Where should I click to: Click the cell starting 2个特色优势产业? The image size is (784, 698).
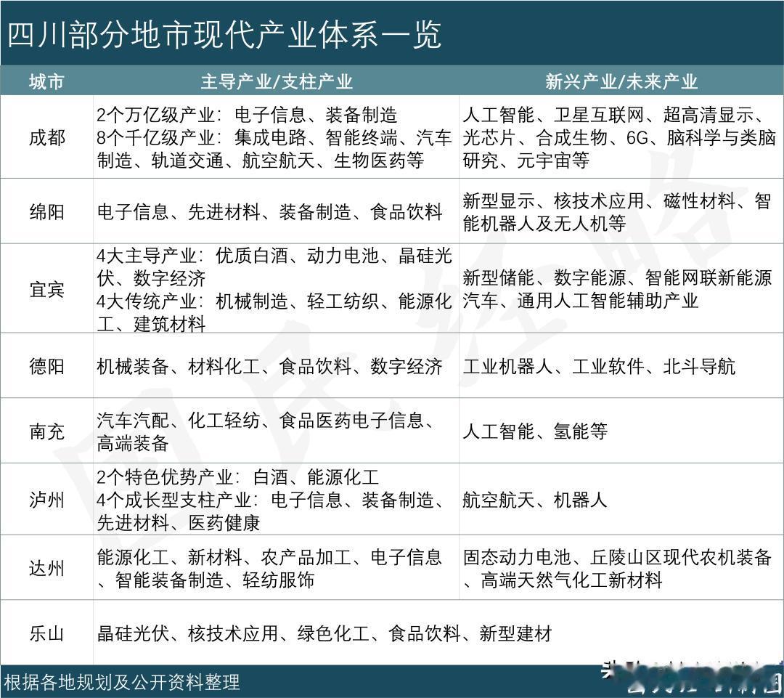pyautogui.click(x=276, y=500)
